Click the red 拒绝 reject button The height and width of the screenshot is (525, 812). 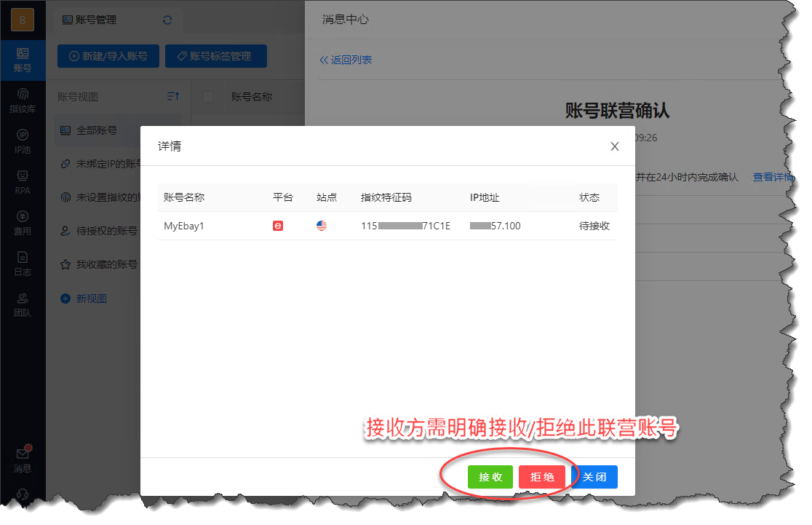point(542,477)
